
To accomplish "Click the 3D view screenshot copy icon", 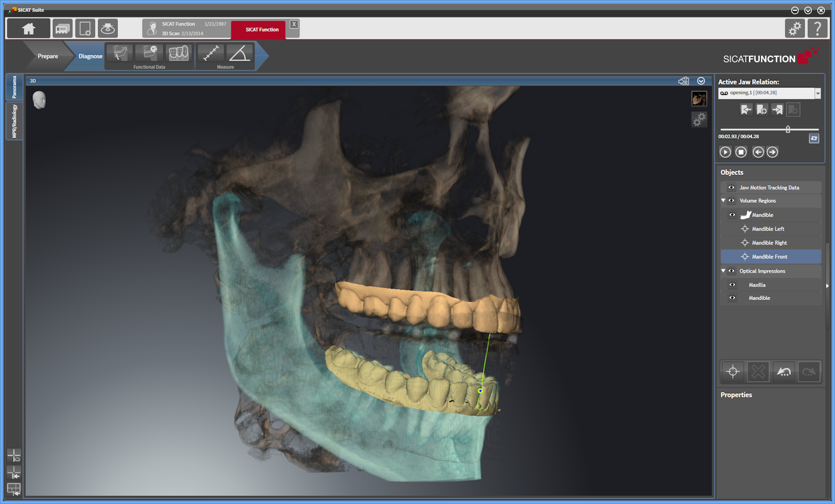I will [x=684, y=81].
